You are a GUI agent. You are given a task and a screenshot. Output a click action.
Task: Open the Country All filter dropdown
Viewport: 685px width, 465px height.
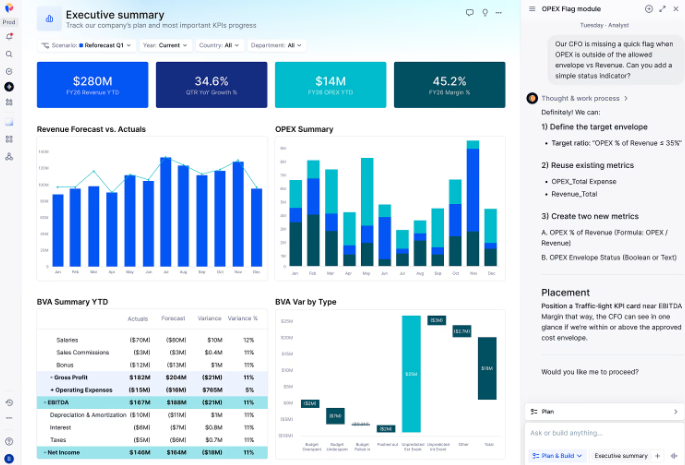point(220,45)
